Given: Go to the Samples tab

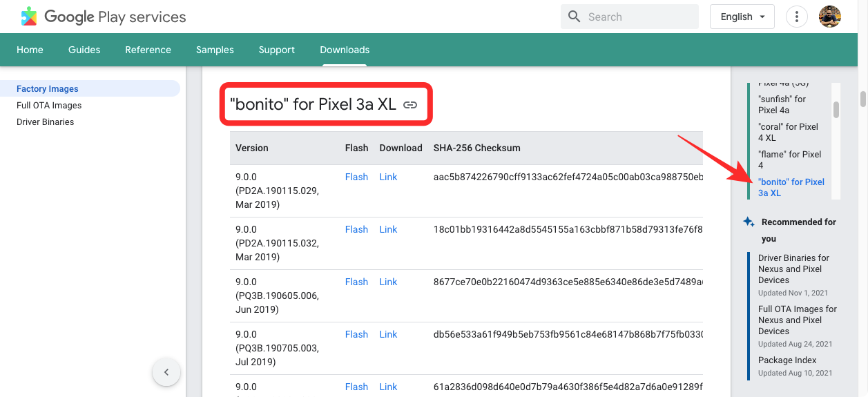Looking at the screenshot, I should pos(215,50).
